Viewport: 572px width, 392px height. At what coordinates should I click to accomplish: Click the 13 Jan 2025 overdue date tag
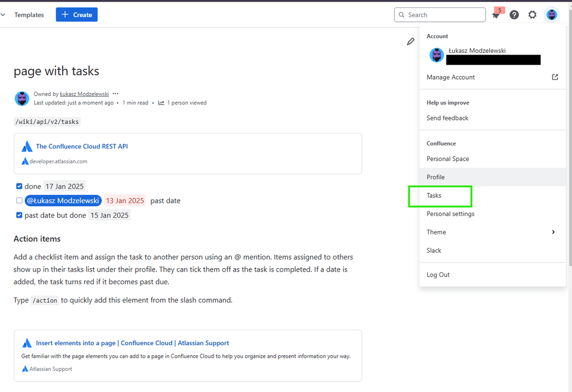125,201
